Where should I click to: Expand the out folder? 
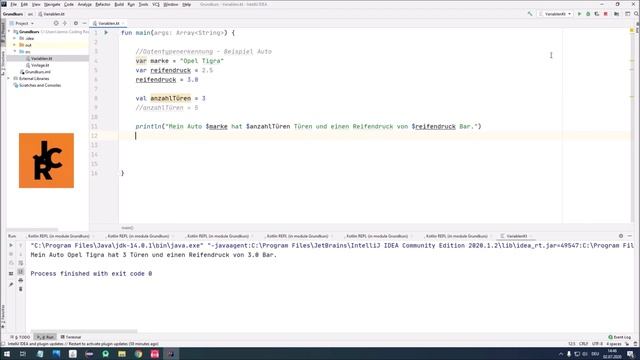coord(15,45)
